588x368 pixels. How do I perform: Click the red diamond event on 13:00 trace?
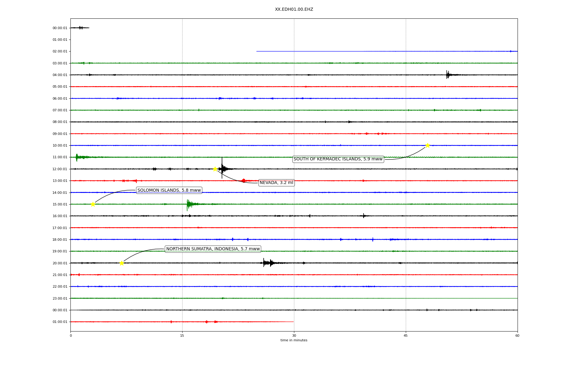click(243, 181)
